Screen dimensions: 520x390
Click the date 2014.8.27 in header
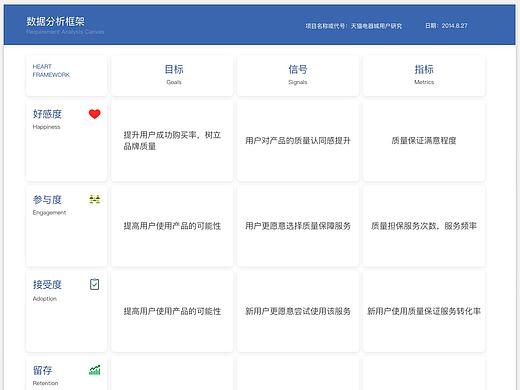(446, 26)
